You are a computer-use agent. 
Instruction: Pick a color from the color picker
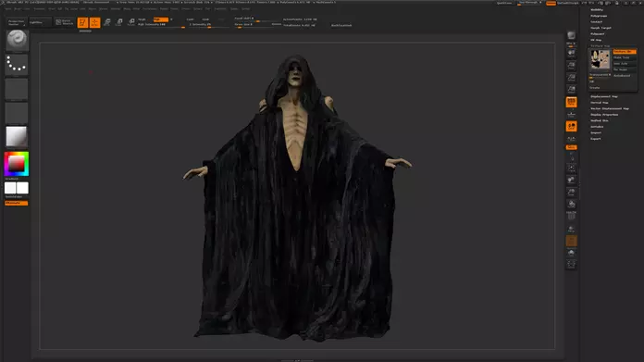[x=17, y=164]
